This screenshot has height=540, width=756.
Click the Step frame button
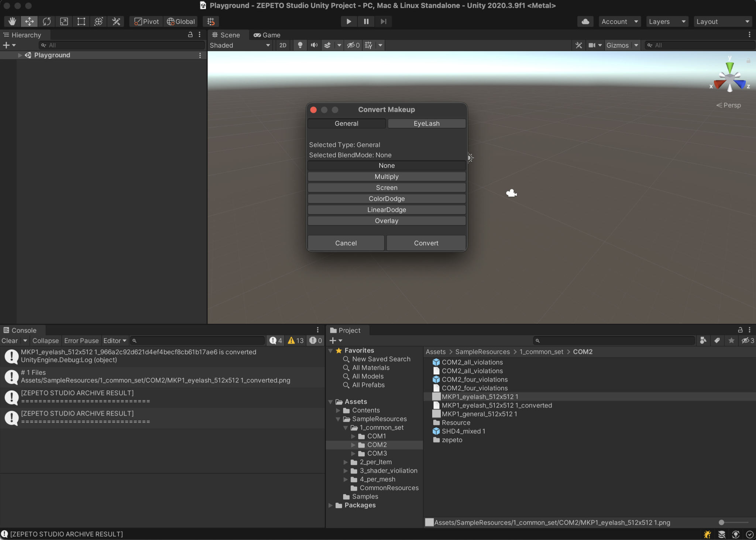(x=384, y=21)
